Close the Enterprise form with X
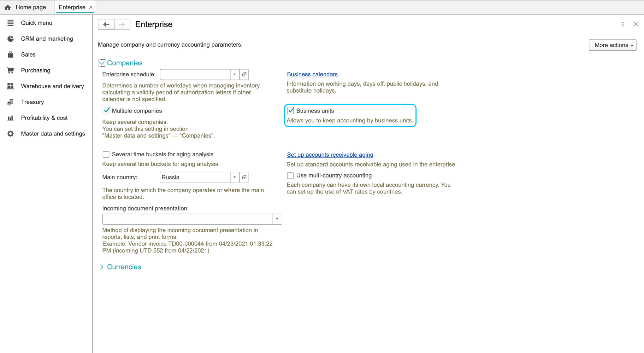The width and height of the screenshot is (644, 353). point(636,24)
